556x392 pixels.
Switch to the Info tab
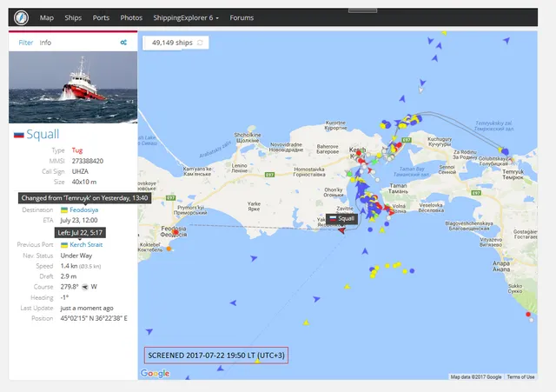[x=45, y=43]
